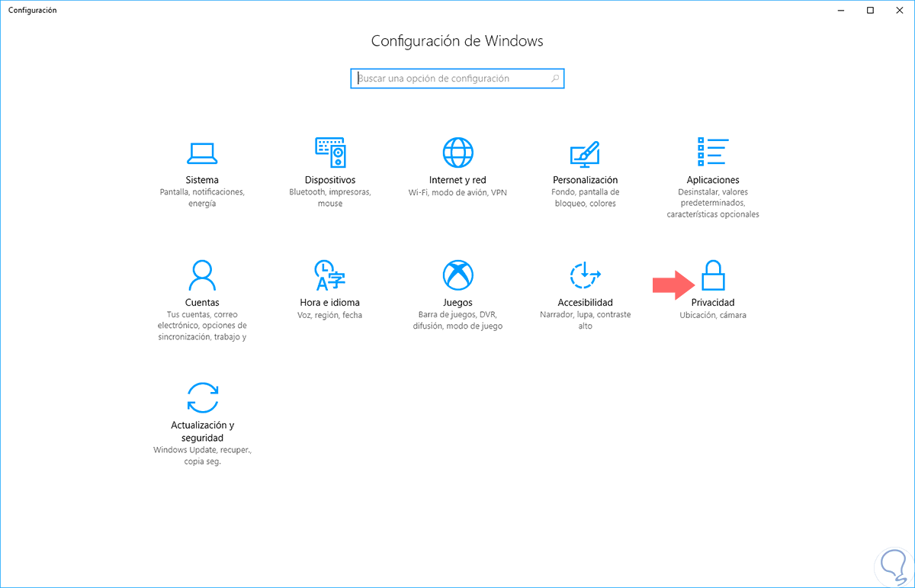Maximize the Configuración window

pyautogui.click(x=870, y=10)
